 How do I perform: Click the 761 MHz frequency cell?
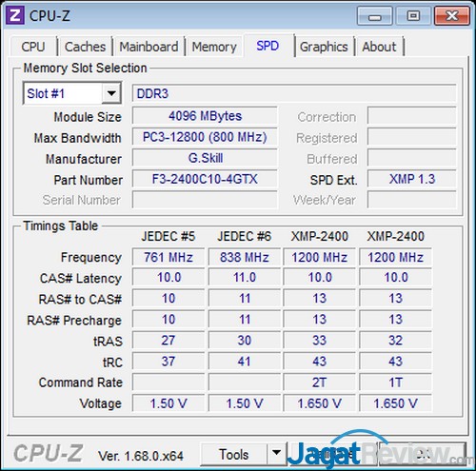pos(169,257)
